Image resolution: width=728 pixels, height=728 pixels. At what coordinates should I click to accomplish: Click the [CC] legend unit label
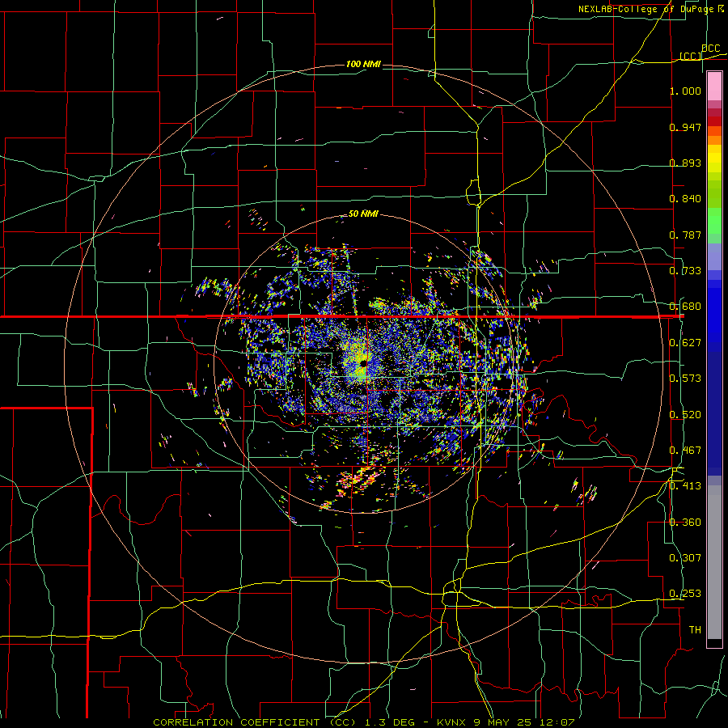coord(690,56)
